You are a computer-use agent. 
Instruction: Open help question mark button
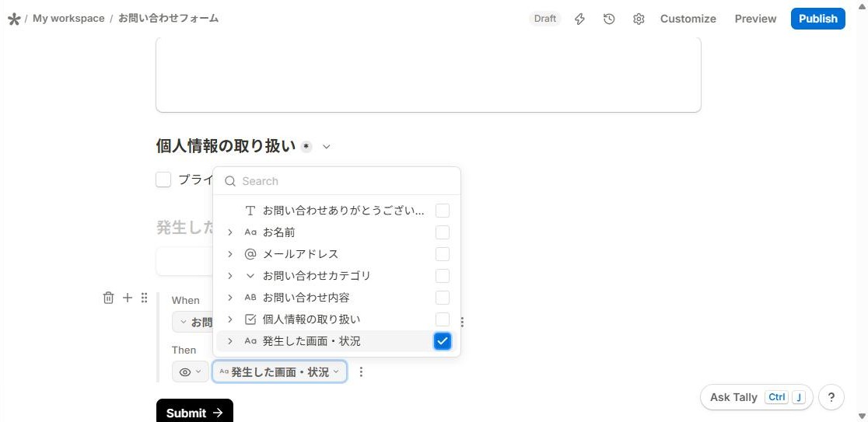pos(831,397)
